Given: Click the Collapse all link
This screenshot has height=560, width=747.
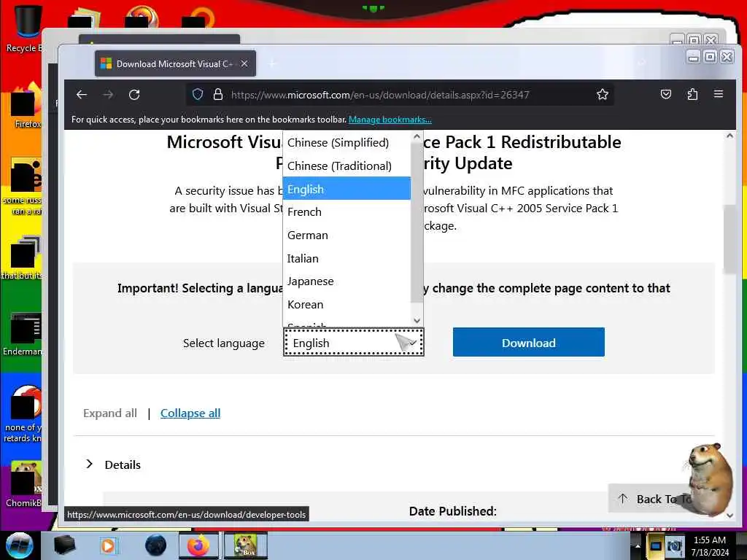Looking at the screenshot, I should click(190, 413).
